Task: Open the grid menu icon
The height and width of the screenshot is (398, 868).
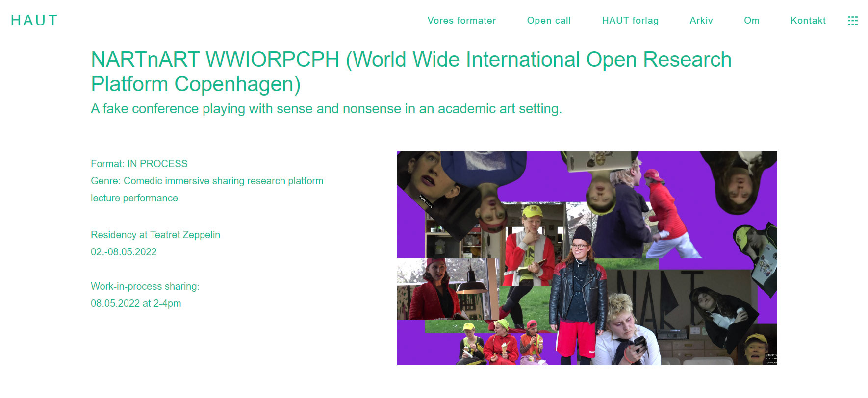Action: [853, 21]
